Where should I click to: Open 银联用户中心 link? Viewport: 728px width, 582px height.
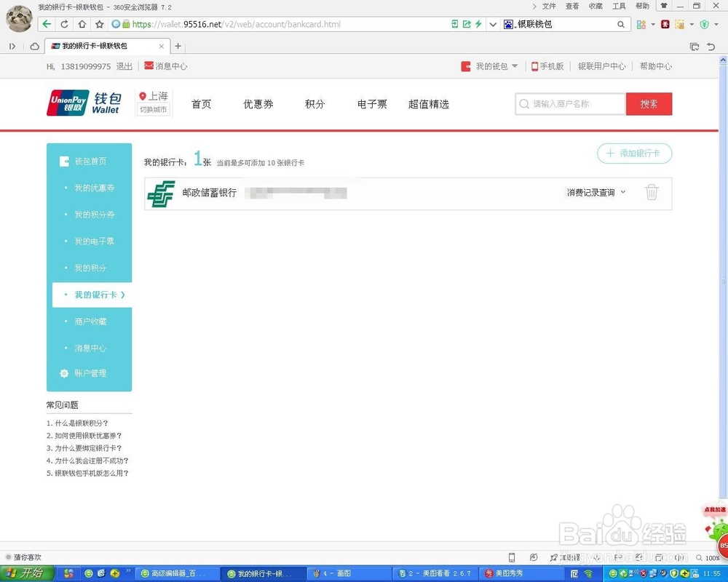pos(602,66)
